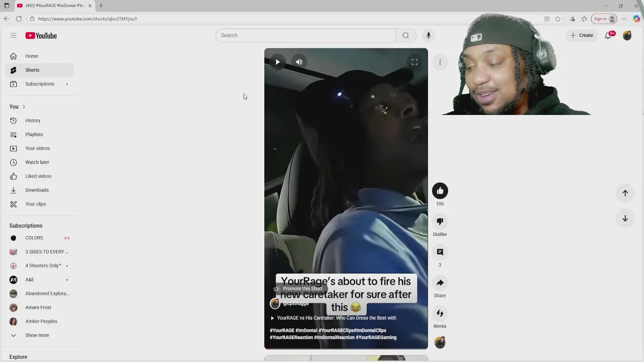The width and height of the screenshot is (644, 362).
Task: Open the A&E channel subscription
Action: 40,280
